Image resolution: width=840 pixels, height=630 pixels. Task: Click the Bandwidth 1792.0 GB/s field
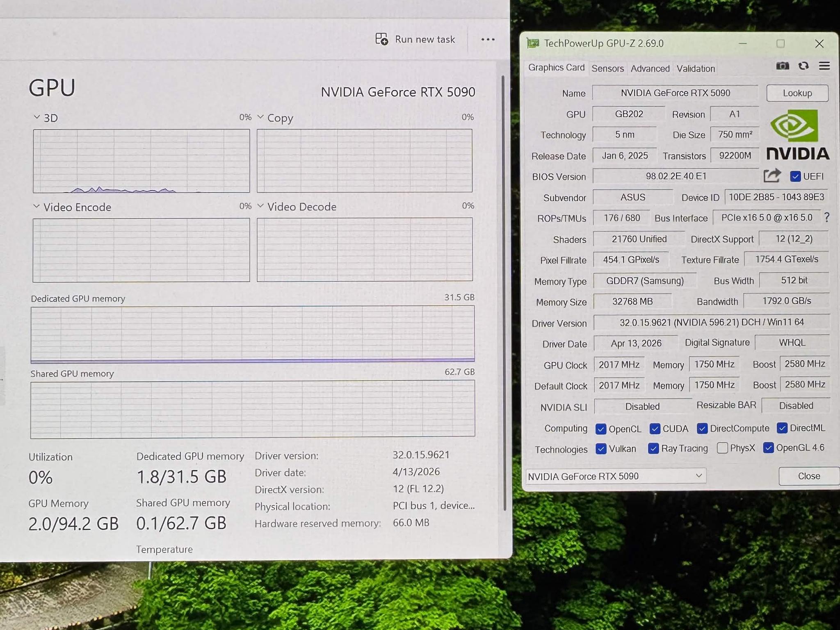(x=786, y=301)
